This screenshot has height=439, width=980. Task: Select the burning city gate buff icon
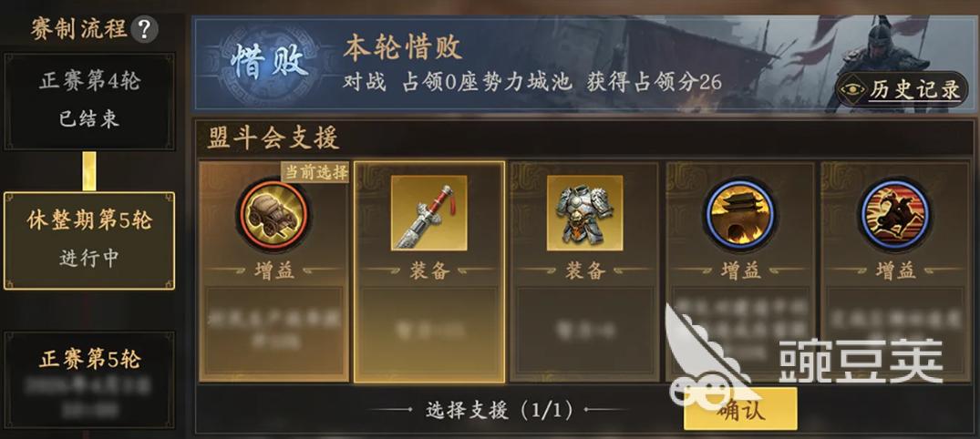(x=740, y=213)
